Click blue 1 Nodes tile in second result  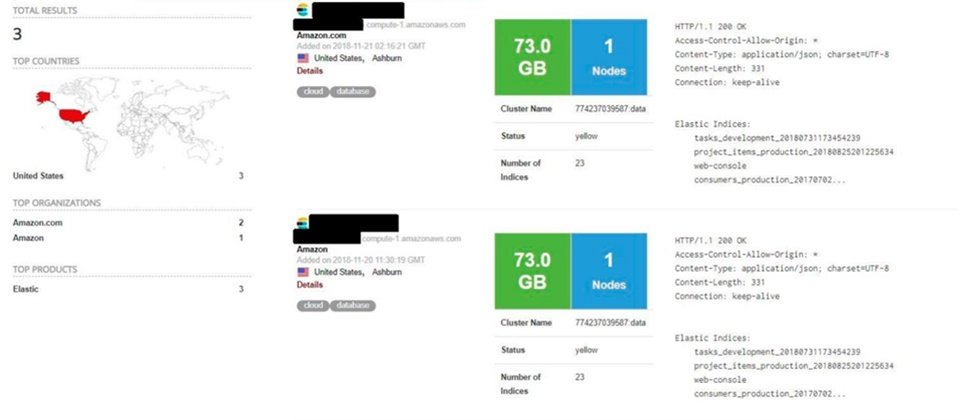coord(609,271)
